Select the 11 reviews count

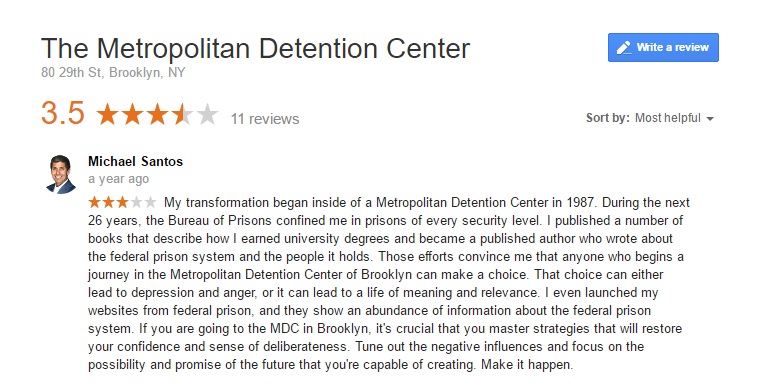click(x=265, y=119)
